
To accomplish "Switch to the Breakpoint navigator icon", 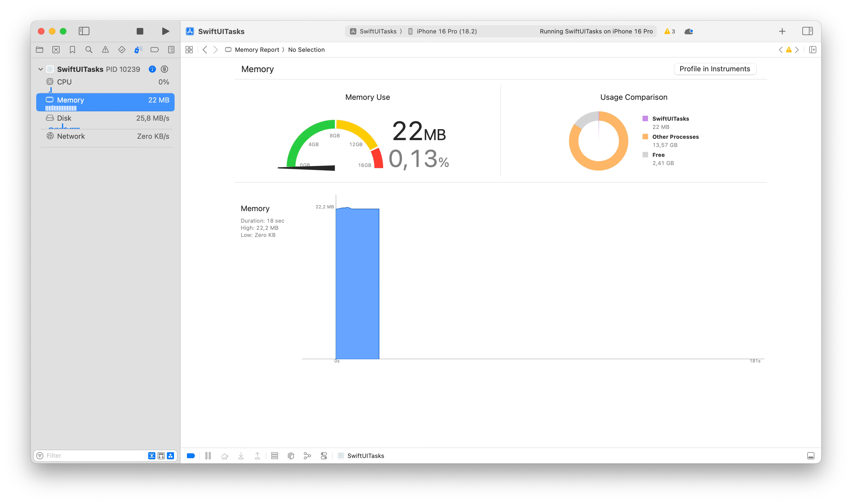I will point(155,50).
